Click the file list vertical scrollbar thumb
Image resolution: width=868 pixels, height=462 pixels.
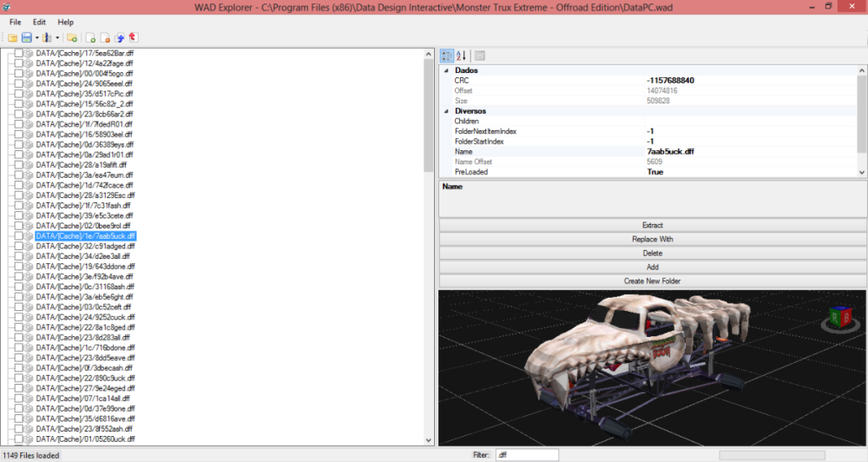coord(429,115)
